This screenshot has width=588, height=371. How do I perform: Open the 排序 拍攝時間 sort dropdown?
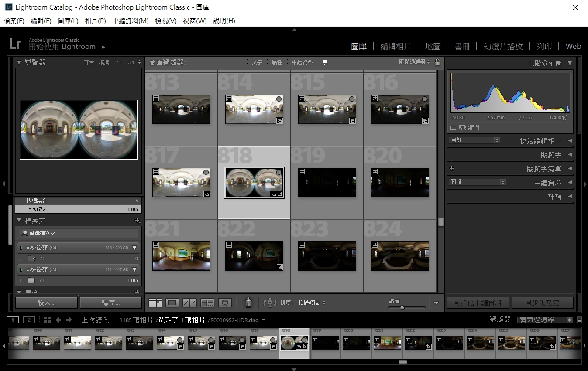click(x=312, y=303)
